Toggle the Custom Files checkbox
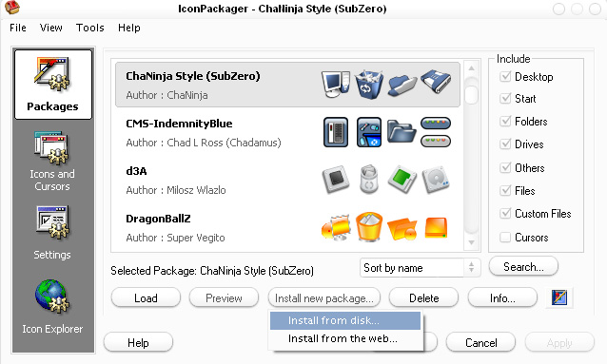The width and height of the screenshot is (607, 364). click(505, 213)
